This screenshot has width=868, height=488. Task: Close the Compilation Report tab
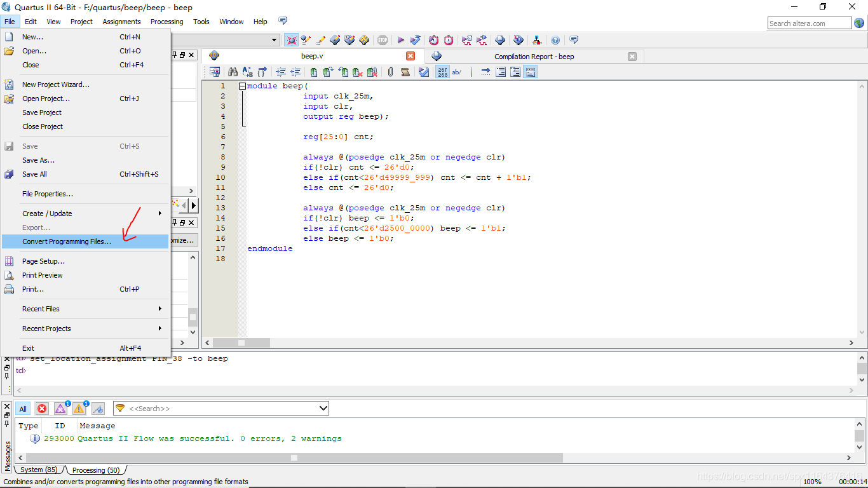tap(632, 56)
